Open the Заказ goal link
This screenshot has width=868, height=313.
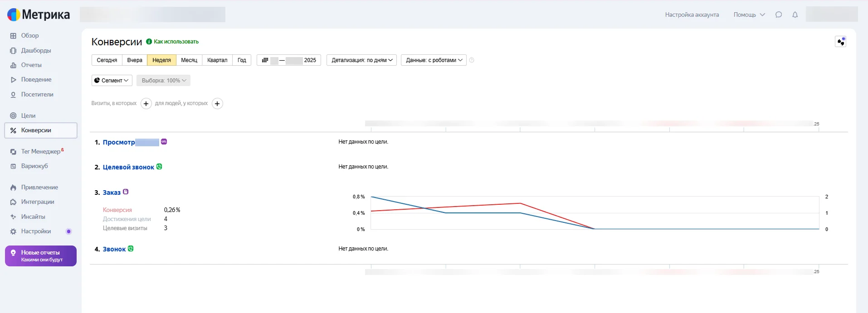(x=112, y=193)
